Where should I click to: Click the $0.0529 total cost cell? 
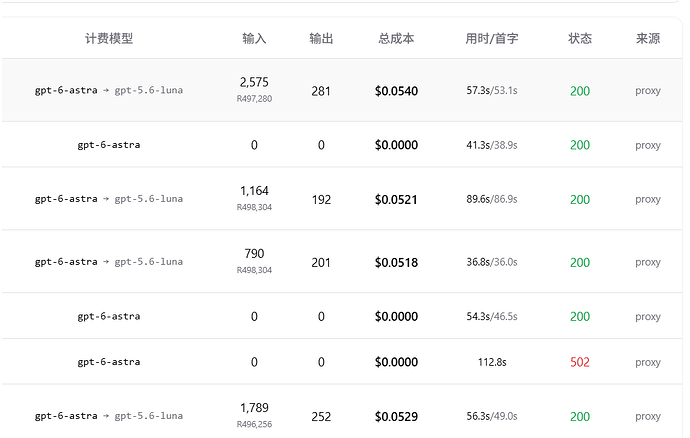396,416
